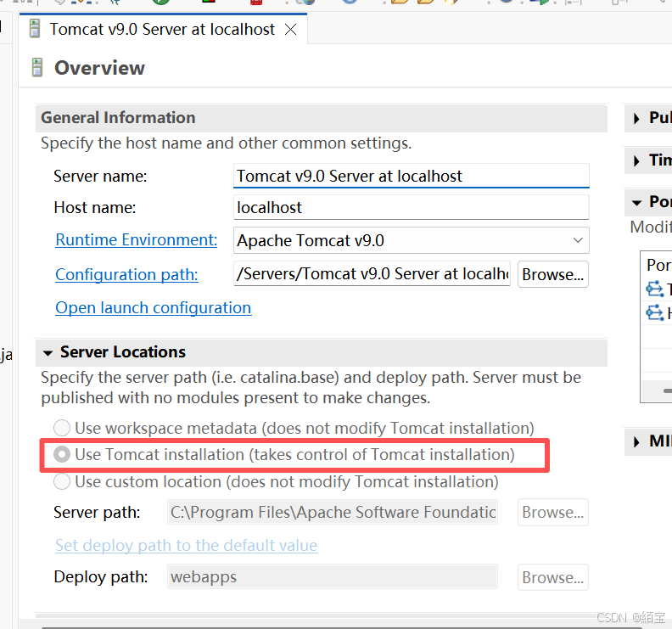Open the Configuration path link
Viewport: 672px width, 629px height.
pos(127,274)
